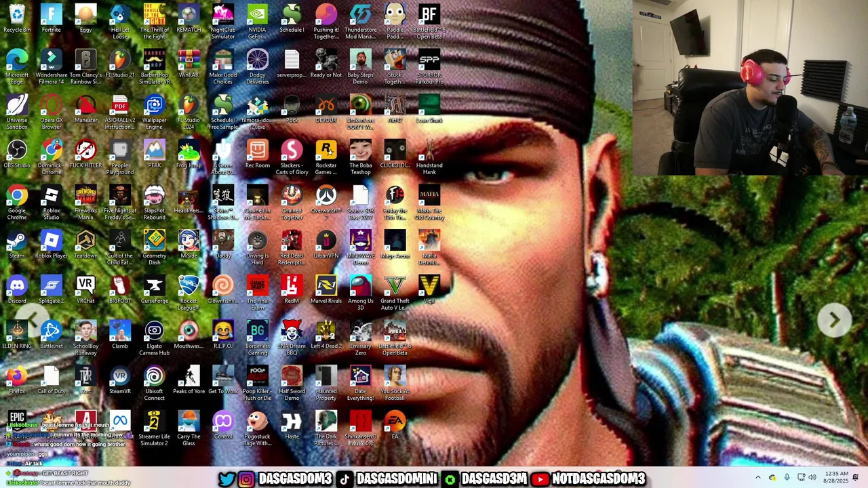This screenshot has height=488, width=868.
Task: Launch the Geometry Dash shortcut
Action: [x=154, y=247]
